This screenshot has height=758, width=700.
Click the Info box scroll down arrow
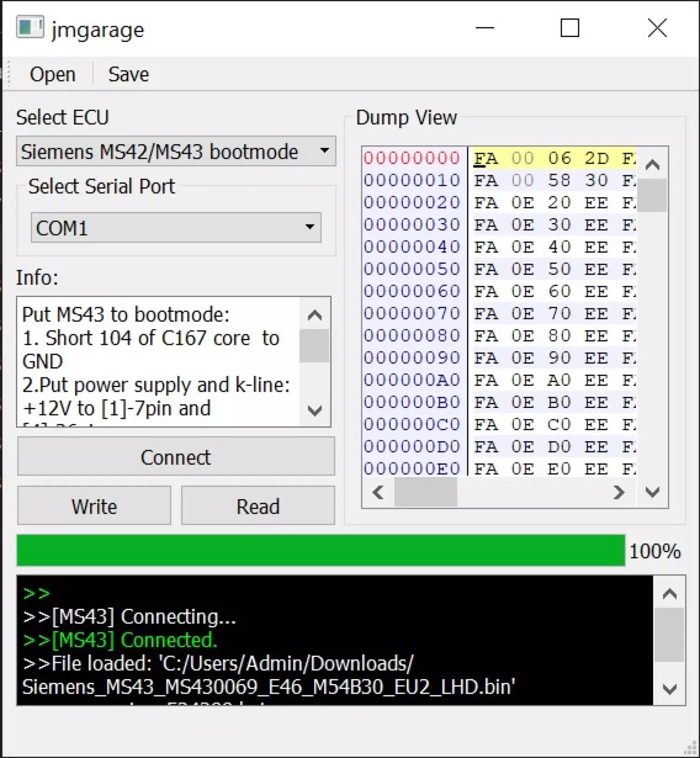pos(315,410)
